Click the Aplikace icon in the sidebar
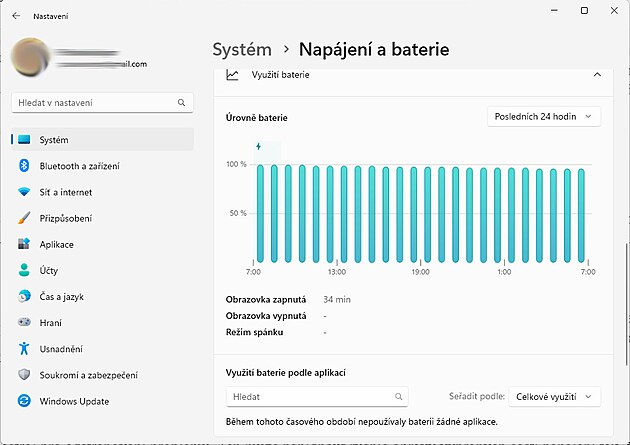This screenshot has width=630, height=445. click(24, 244)
